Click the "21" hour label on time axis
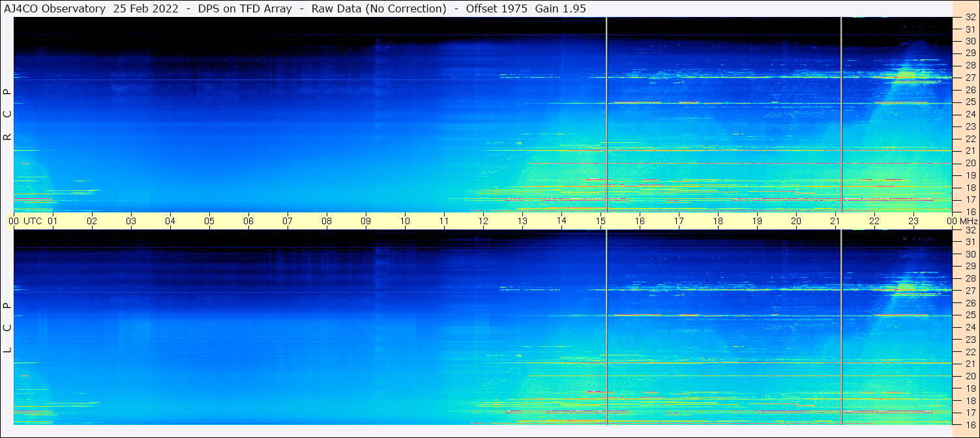The height and width of the screenshot is (438, 980). pos(835,221)
